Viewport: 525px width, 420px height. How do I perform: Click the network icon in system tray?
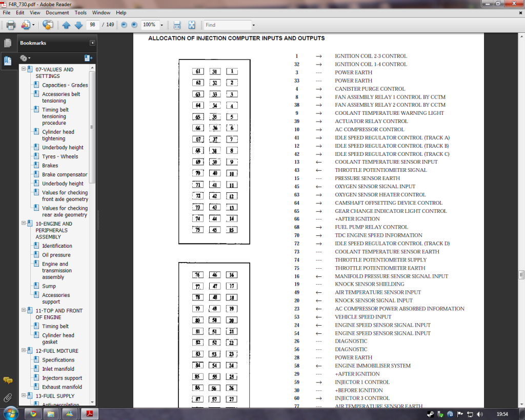point(470,414)
